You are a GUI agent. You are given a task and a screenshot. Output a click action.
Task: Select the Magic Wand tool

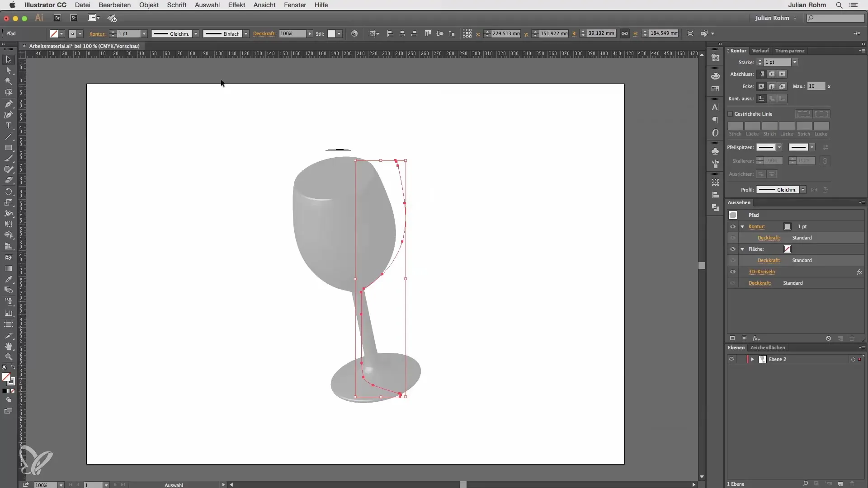point(8,81)
